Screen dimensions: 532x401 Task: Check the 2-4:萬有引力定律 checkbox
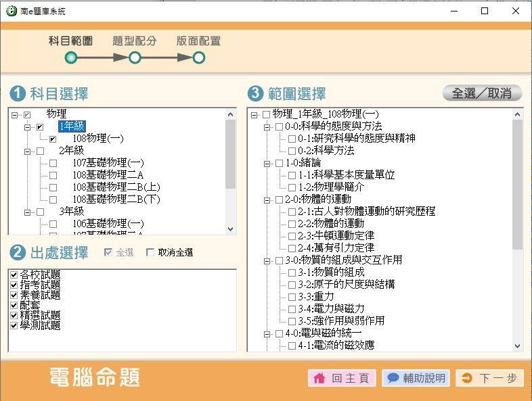tap(292, 248)
